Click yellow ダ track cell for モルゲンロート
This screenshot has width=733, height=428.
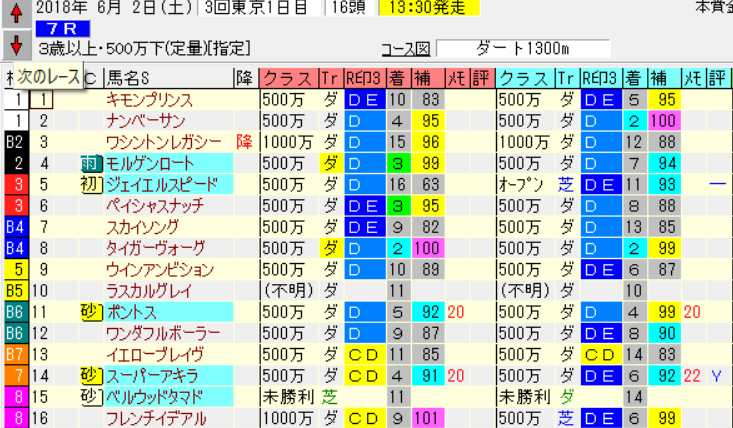[x=331, y=164]
